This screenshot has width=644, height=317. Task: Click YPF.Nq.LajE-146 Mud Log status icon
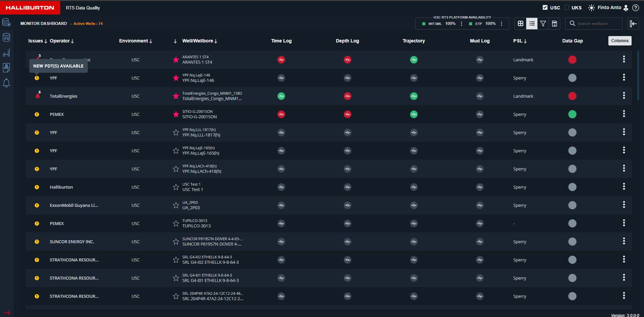pyautogui.click(x=480, y=78)
